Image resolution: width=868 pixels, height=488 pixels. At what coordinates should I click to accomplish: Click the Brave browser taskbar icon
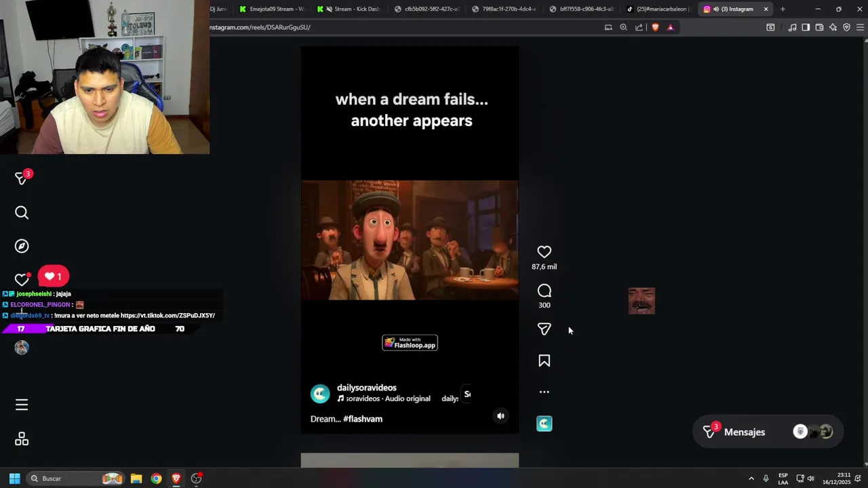[176, 479]
